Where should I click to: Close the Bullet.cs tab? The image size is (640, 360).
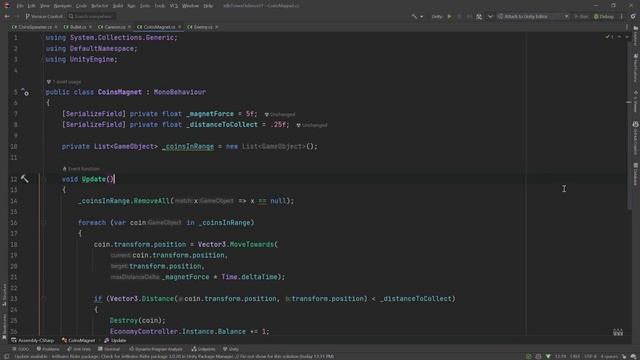90,27
